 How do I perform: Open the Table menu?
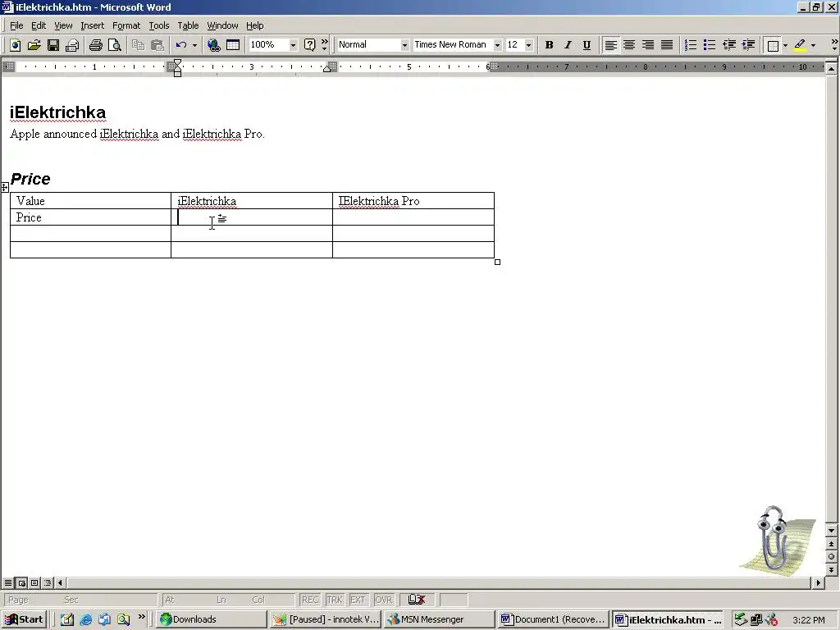coord(188,25)
